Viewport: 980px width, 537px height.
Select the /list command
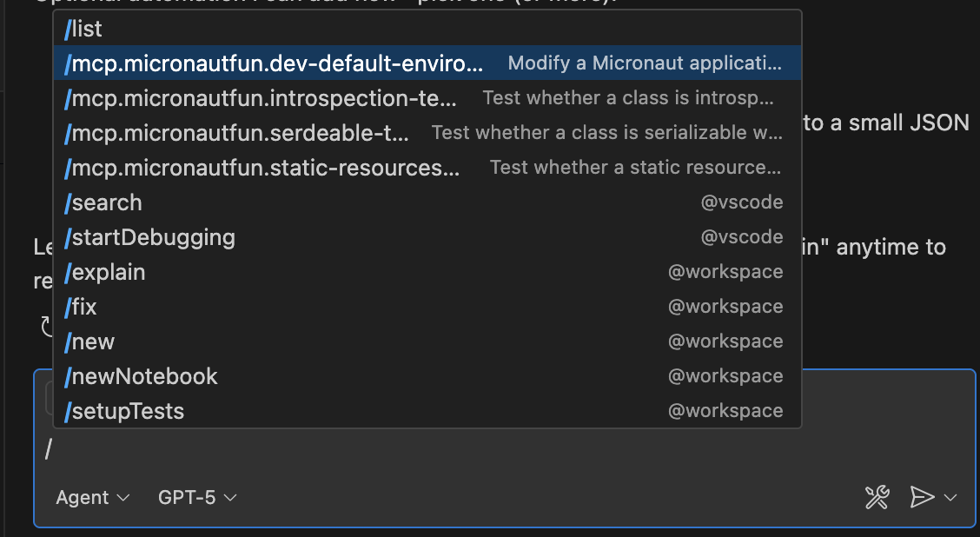(x=427, y=29)
